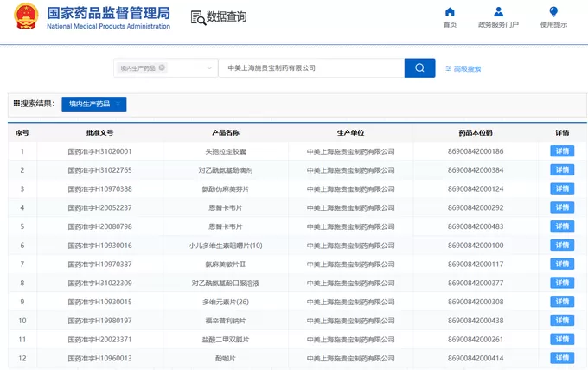The width and height of the screenshot is (588, 370).
Task: Click drug code 86900842000124
Action: coord(476,189)
